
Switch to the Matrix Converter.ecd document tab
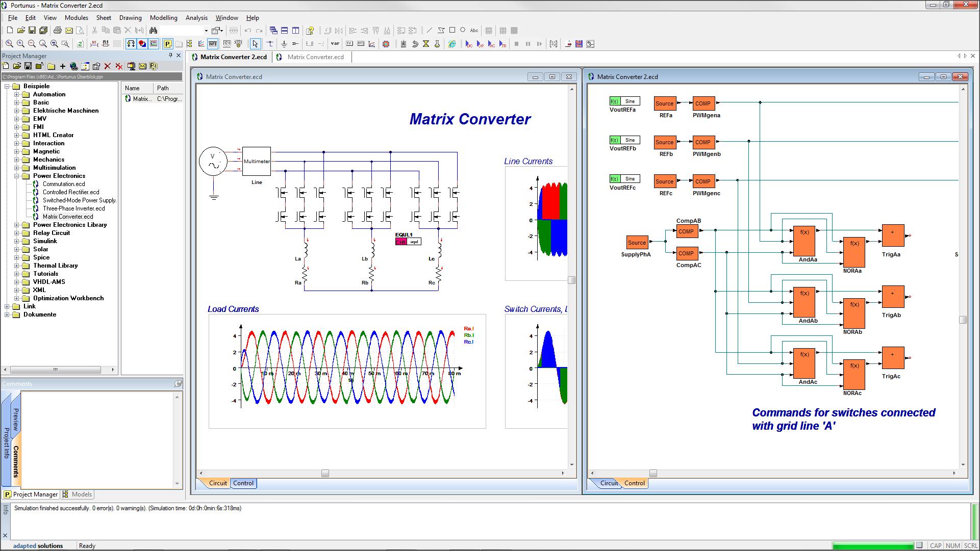pos(315,57)
